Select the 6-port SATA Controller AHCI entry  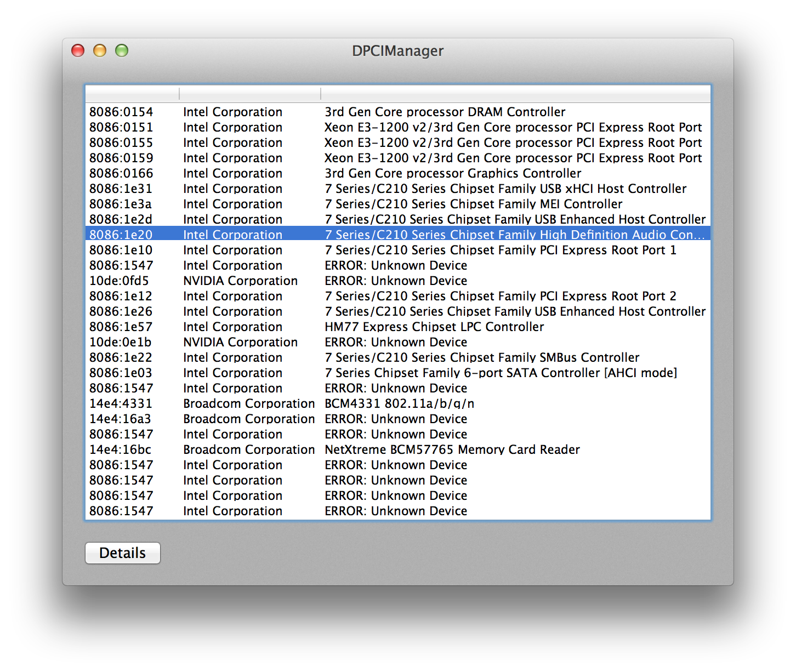pos(398,373)
